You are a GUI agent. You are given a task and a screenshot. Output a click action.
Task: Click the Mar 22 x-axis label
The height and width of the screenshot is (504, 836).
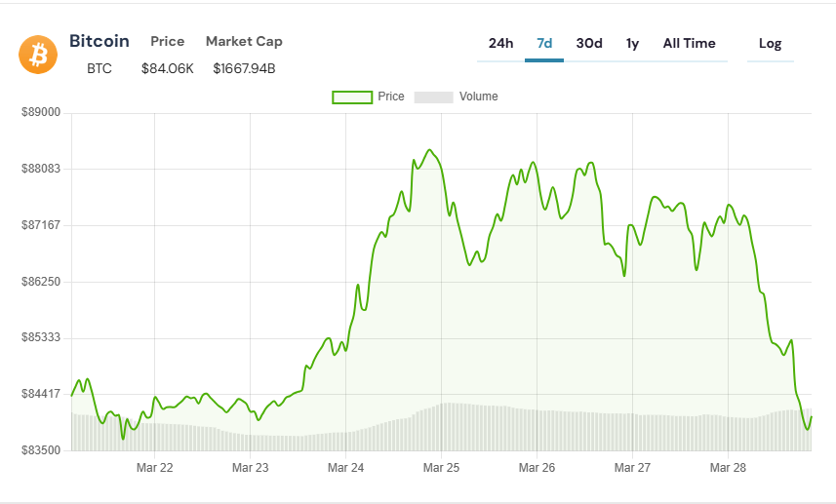coord(155,468)
